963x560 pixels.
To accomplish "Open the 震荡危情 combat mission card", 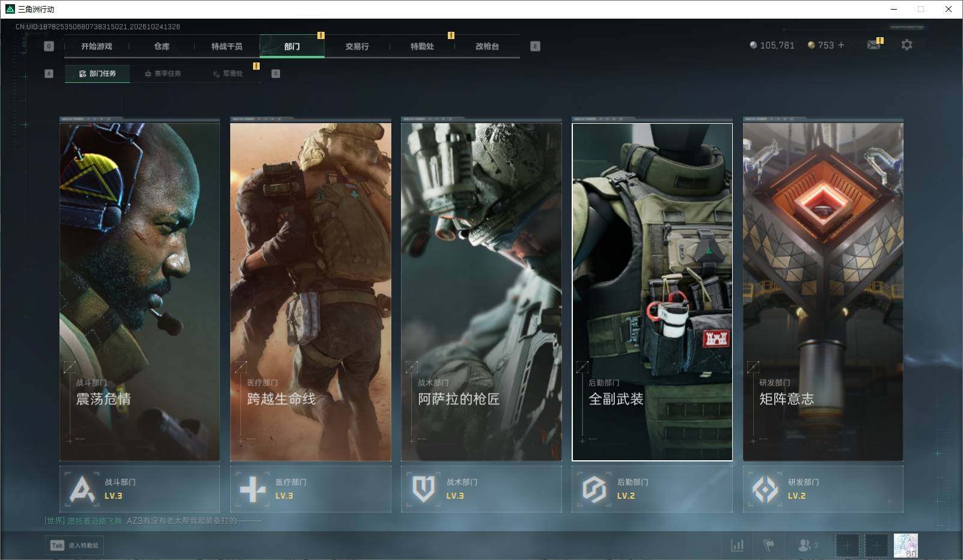I will pyautogui.click(x=139, y=291).
